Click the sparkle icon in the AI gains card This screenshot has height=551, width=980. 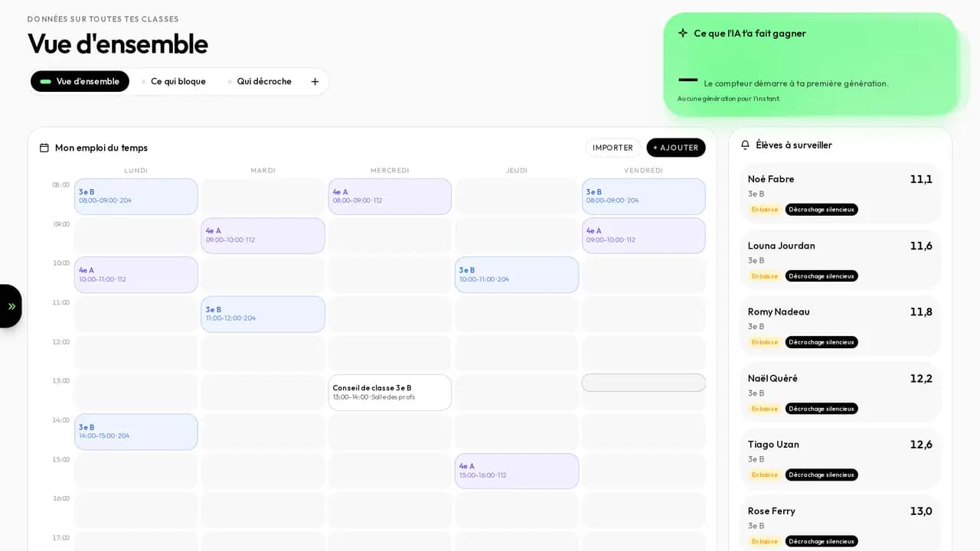(683, 33)
